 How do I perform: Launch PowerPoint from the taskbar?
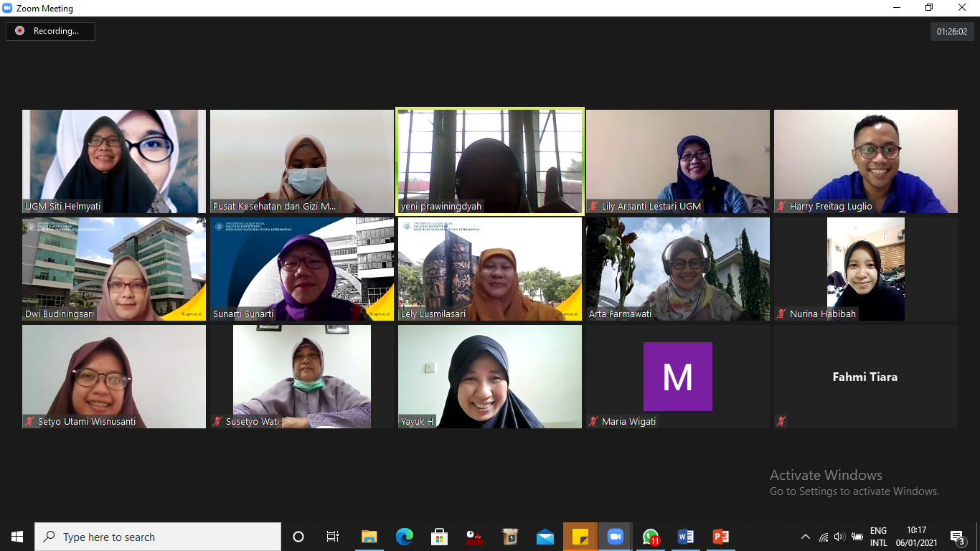[x=720, y=536]
